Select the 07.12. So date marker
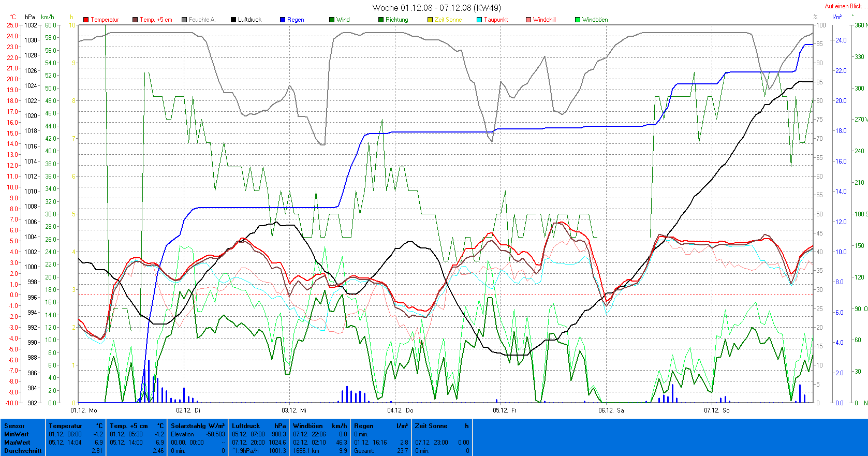The width and height of the screenshot is (868, 456). click(x=716, y=410)
